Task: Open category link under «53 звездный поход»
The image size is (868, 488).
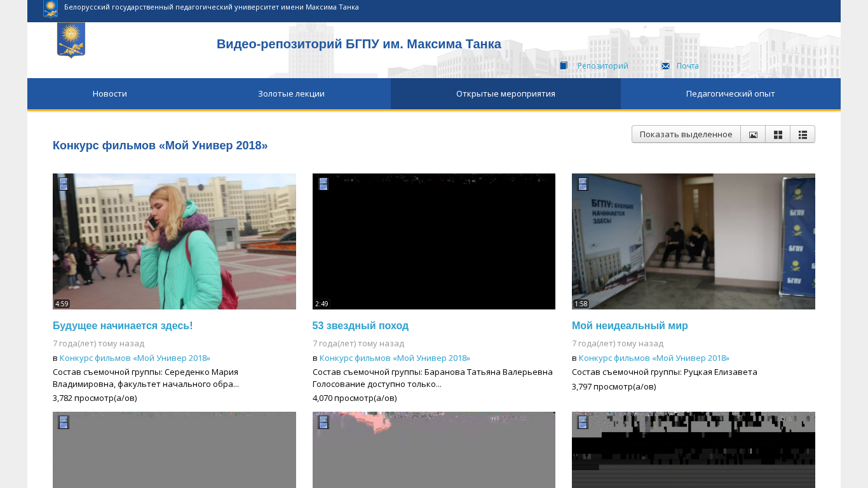Action: pyautogui.click(x=395, y=358)
